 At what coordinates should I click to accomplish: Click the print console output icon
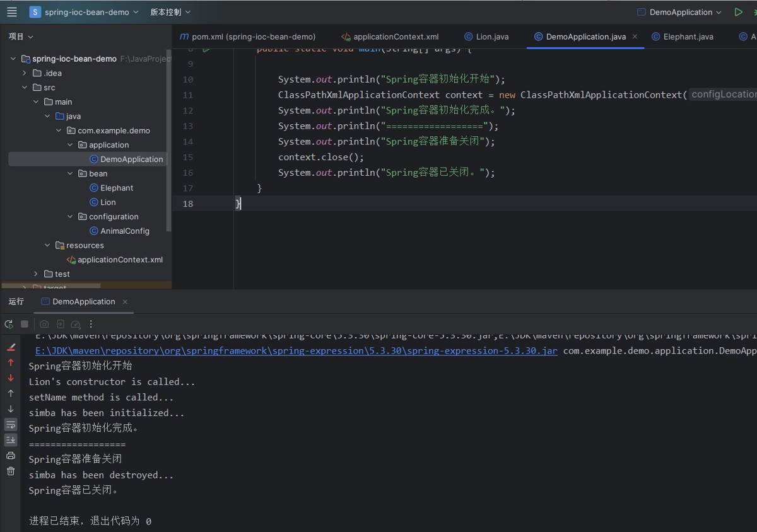(x=11, y=455)
